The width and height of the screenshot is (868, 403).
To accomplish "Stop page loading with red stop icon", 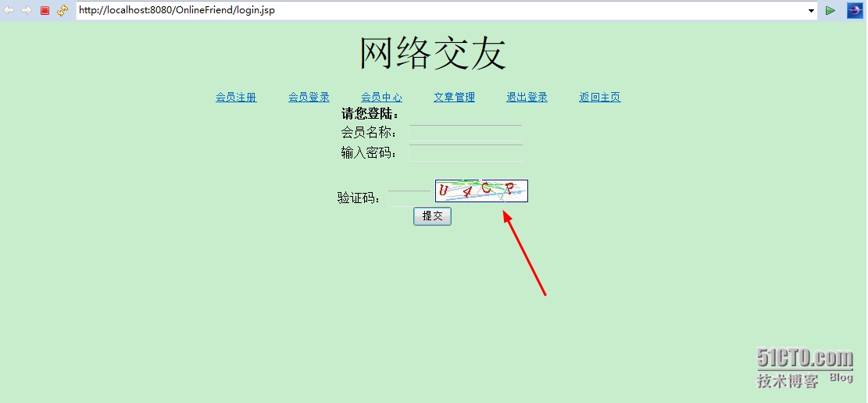I will 45,10.
